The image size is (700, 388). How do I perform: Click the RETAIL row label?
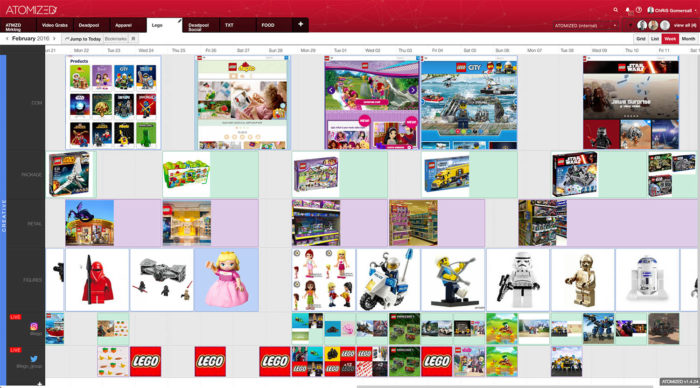tap(35, 223)
